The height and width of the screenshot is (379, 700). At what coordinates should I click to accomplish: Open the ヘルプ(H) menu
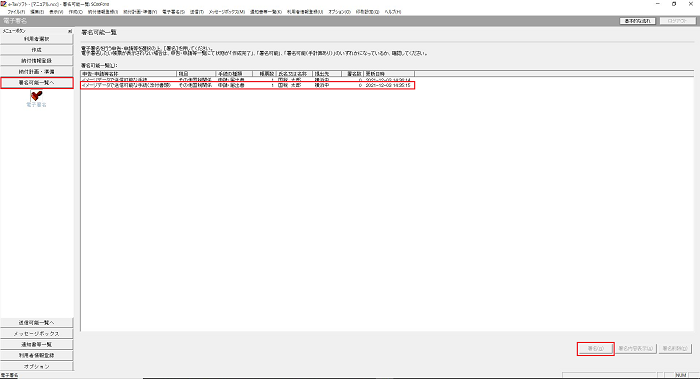[x=393, y=12]
